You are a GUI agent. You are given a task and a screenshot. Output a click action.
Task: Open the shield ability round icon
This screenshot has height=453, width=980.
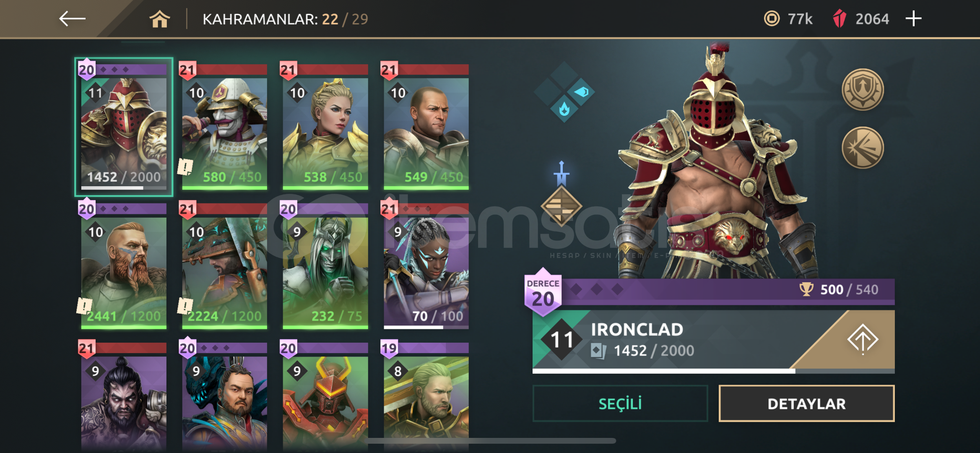863,90
